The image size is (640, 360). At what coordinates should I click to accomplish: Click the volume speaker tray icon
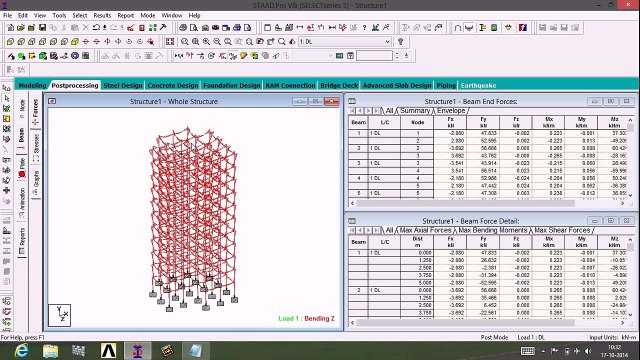pos(588,351)
